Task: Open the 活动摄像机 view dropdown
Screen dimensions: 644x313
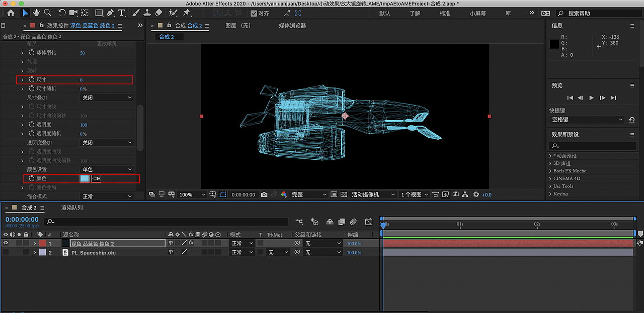Action: pos(372,194)
